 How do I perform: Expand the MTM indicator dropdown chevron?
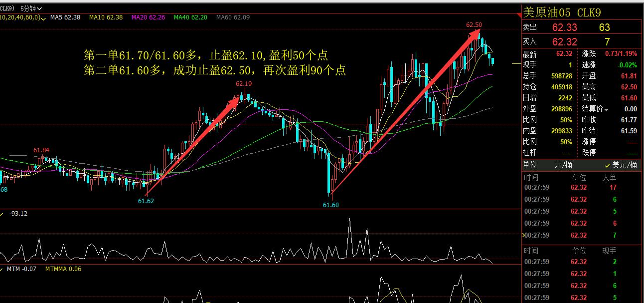click(1, 269)
